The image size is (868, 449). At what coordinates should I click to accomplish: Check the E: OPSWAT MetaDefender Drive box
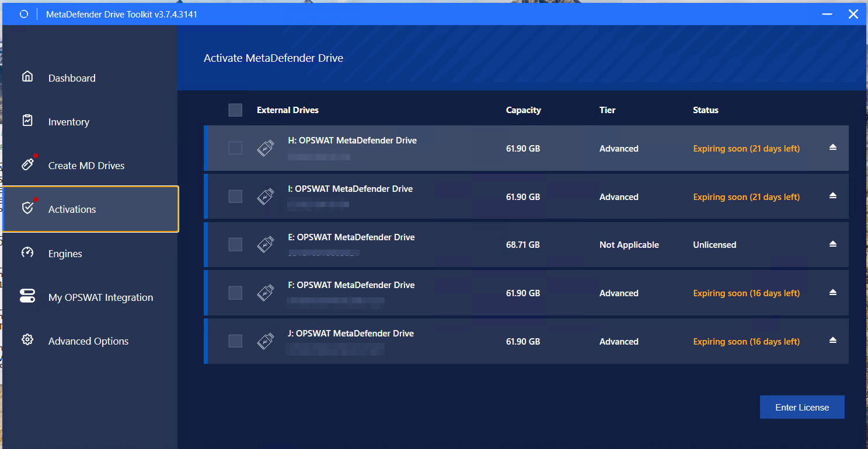(x=235, y=244)
